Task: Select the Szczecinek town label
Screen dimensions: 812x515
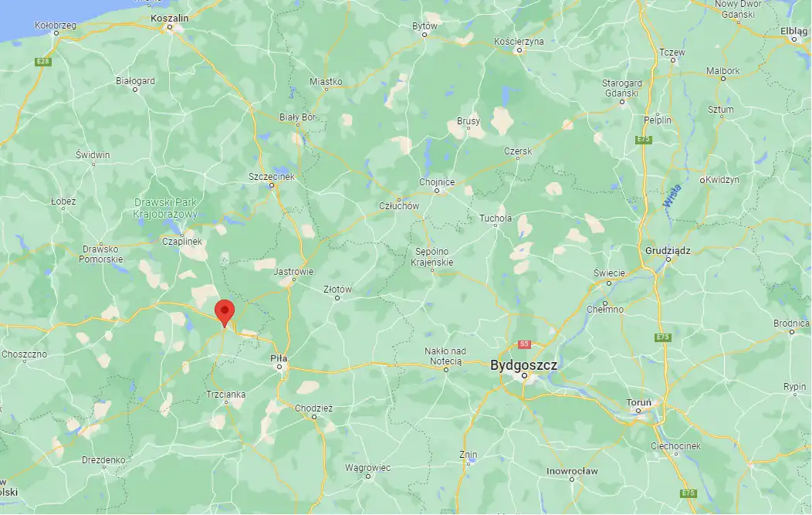Action: pos(272,177)
